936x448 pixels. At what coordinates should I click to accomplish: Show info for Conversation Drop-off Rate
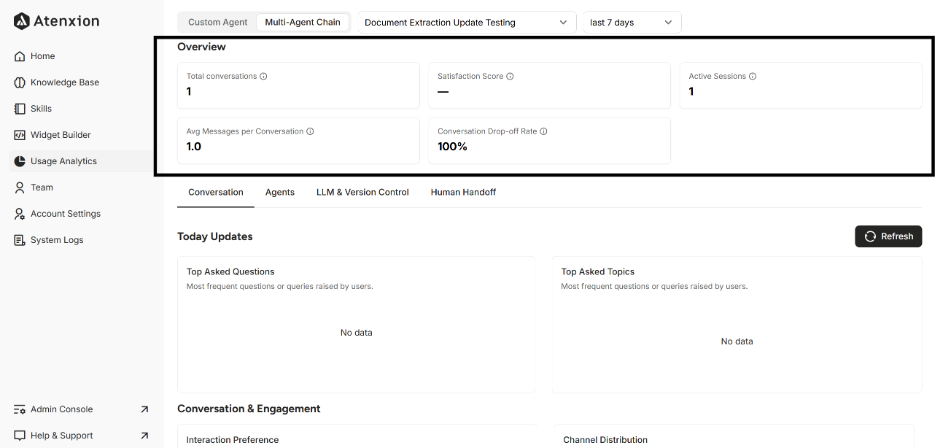pyautogui.click(x=544, y=131)
